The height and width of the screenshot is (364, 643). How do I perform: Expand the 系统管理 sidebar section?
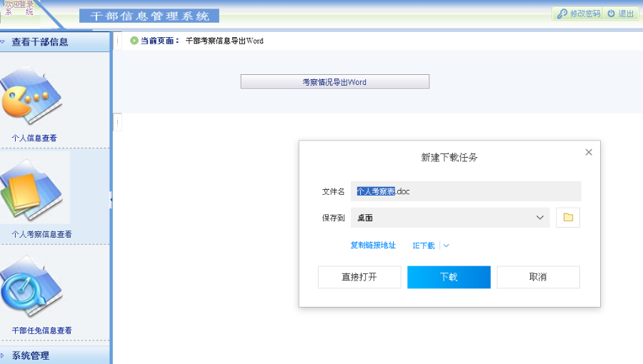[x=54, y=355]
